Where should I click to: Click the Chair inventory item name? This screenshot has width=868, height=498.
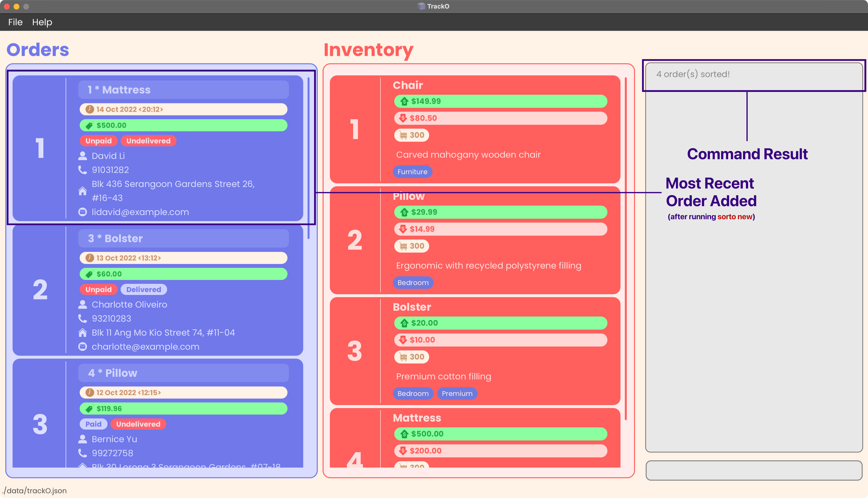[x=408, y=85]
